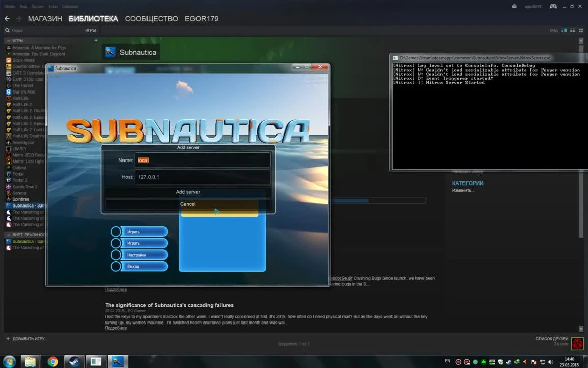588x368 pixels.
Task: Cancel the Add server dialog
Action: point(187,204)
